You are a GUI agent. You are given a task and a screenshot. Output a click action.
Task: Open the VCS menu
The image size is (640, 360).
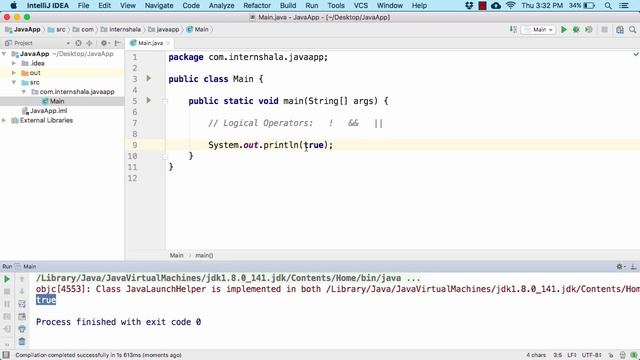coord(360,6)
